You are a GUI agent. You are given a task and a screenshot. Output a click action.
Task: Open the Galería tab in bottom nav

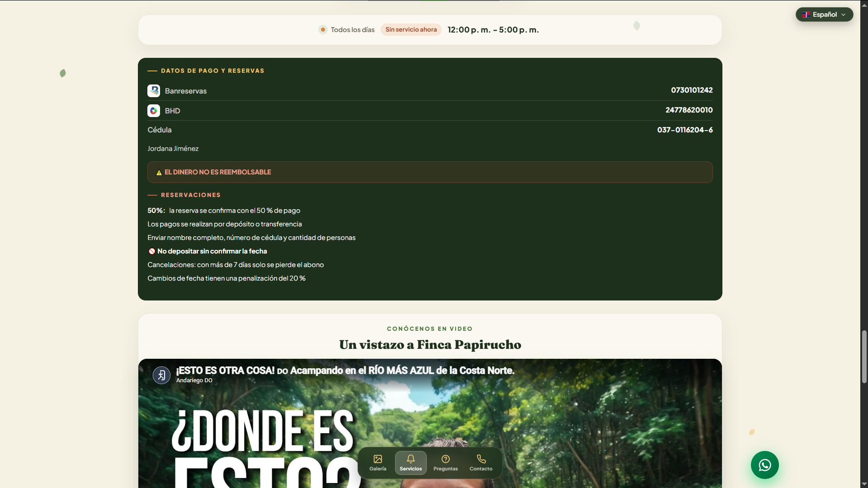coord(378,463)
